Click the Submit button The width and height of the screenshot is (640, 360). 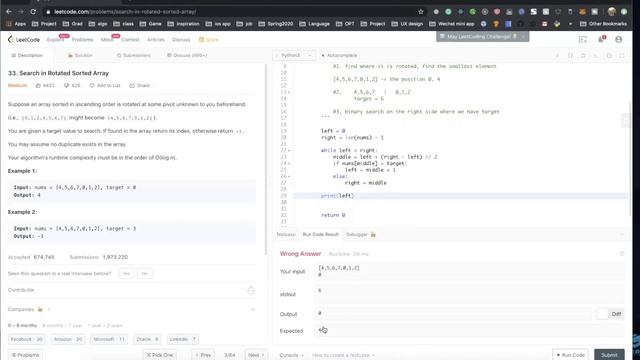(609, 355)
